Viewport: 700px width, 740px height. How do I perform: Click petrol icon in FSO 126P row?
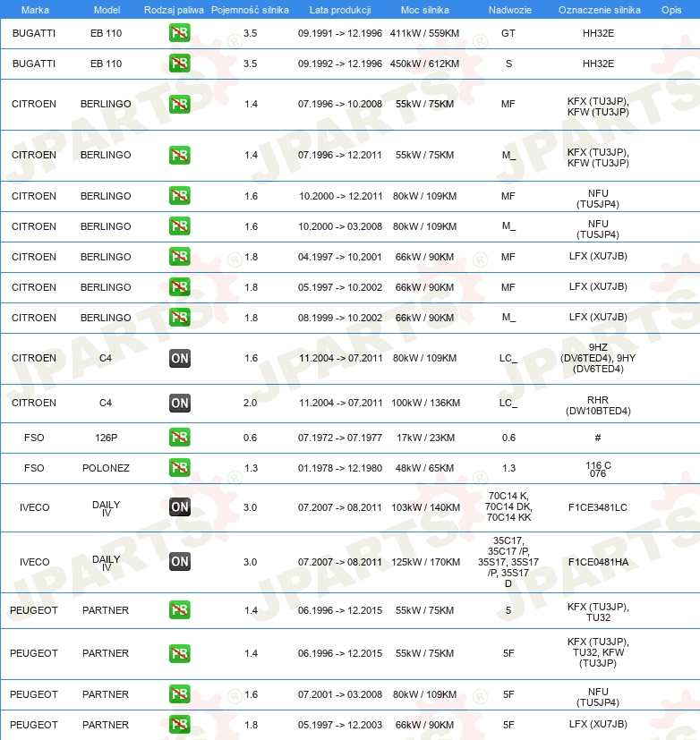[x=179, y=437]
